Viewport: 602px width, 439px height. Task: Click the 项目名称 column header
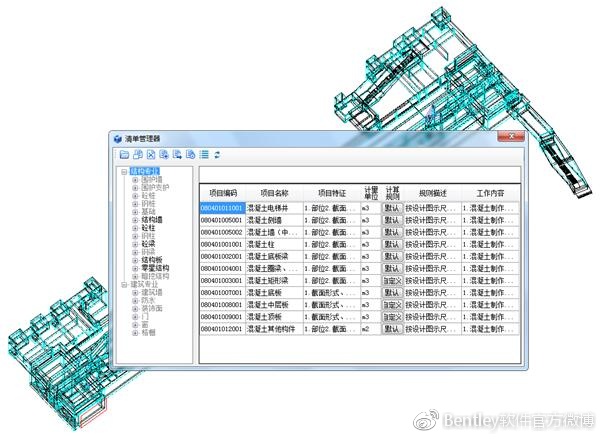(x=274, y=192)
